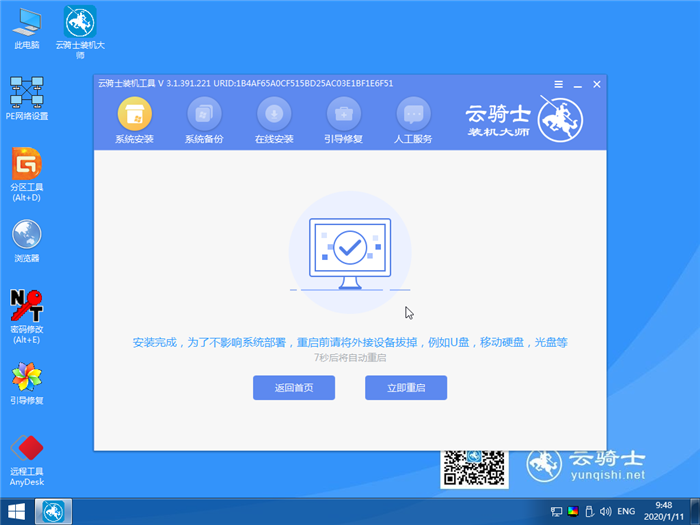
Task: Click the 7秒后将自动重启 countdown text
Action: (x=350, y=358)
